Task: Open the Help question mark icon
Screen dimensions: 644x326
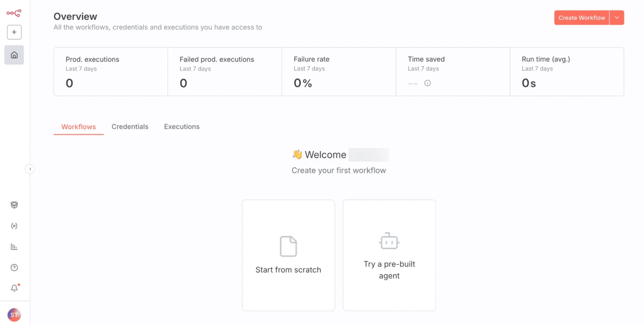Action: [x=14, y=268]
